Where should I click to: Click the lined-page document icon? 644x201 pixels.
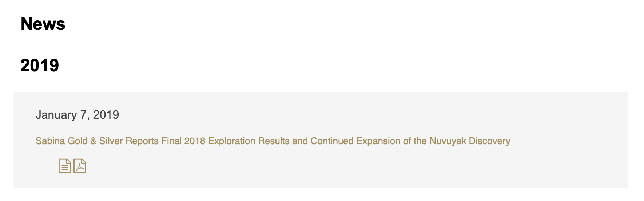coord(65,166)
